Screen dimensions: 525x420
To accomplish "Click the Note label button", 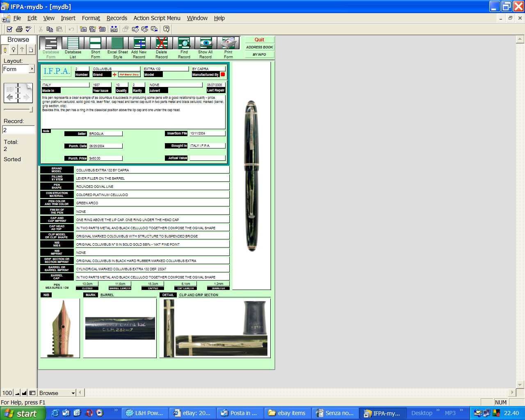I will 46,131.
